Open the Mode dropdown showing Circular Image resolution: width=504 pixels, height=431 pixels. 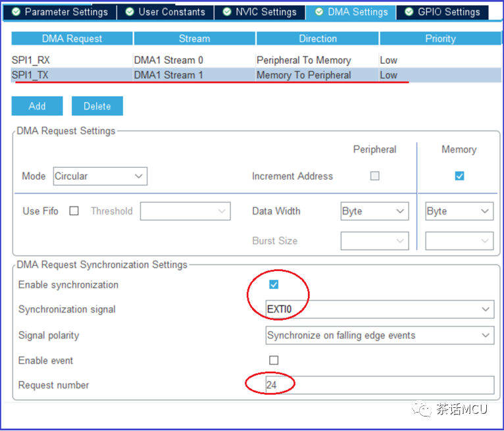(100, 176)
